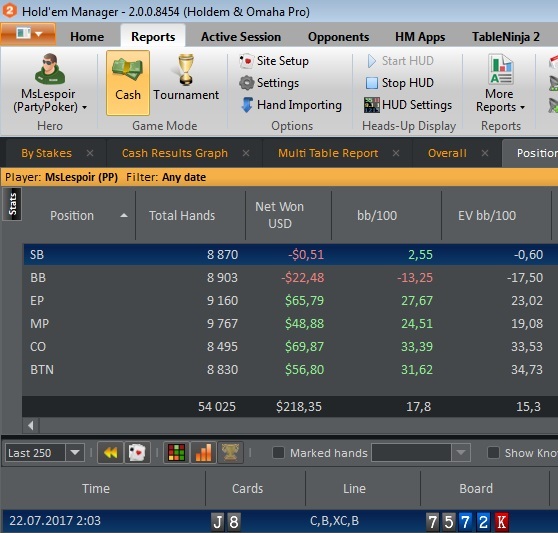Screen dimensions: 558x533
Task: Open Site Setup options
Action: pyautogui.click(x=274, y=61)
